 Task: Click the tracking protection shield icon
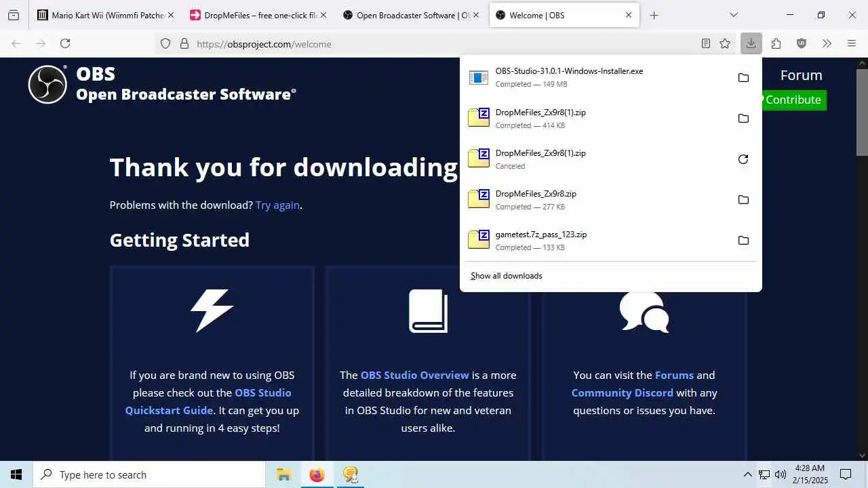(165, 43)
